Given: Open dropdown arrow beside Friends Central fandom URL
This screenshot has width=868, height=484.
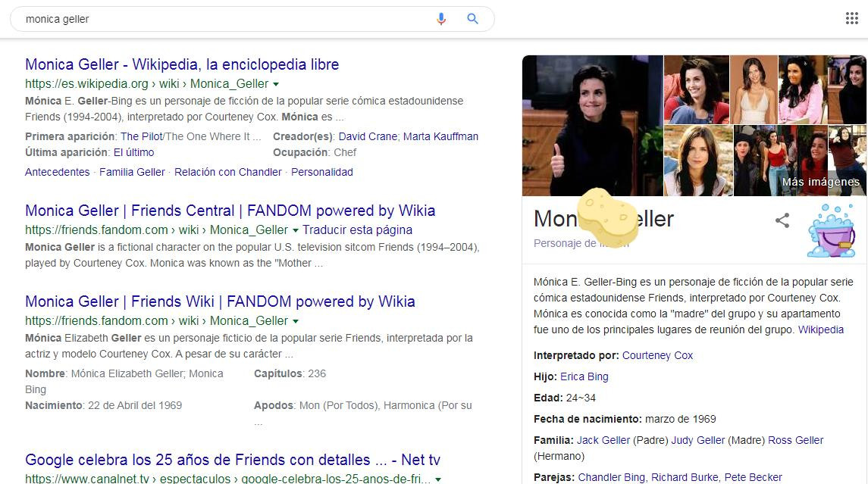Looking at the screenshot, I should [296, 230].
